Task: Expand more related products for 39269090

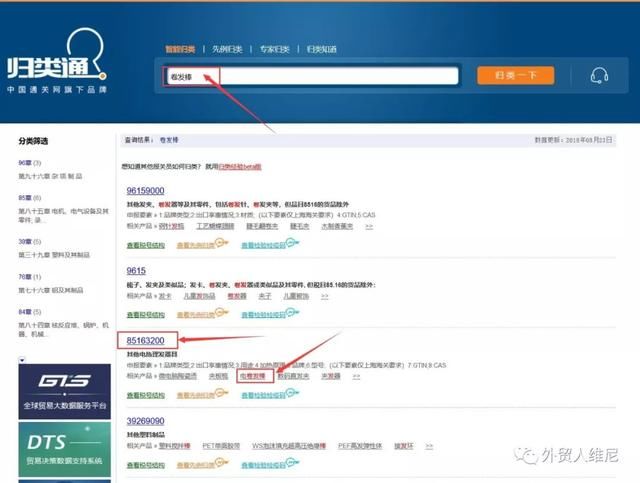Action: (x=429, y=446)
